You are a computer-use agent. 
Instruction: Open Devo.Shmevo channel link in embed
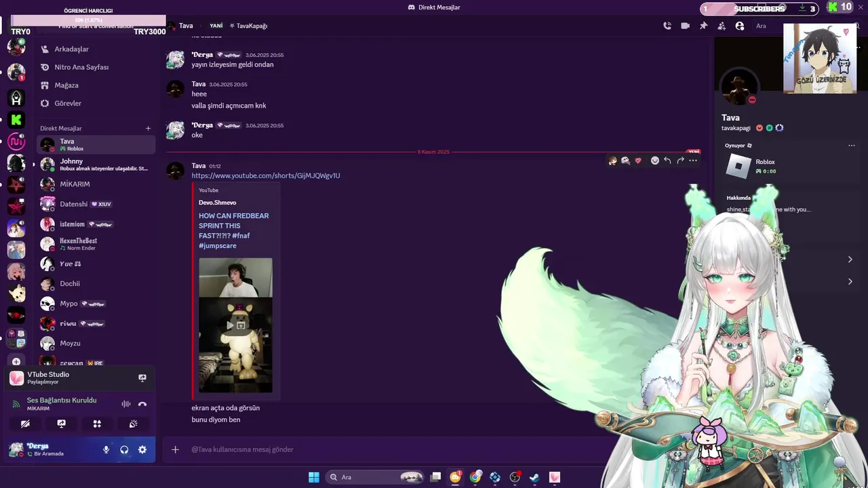click(218, 203)
